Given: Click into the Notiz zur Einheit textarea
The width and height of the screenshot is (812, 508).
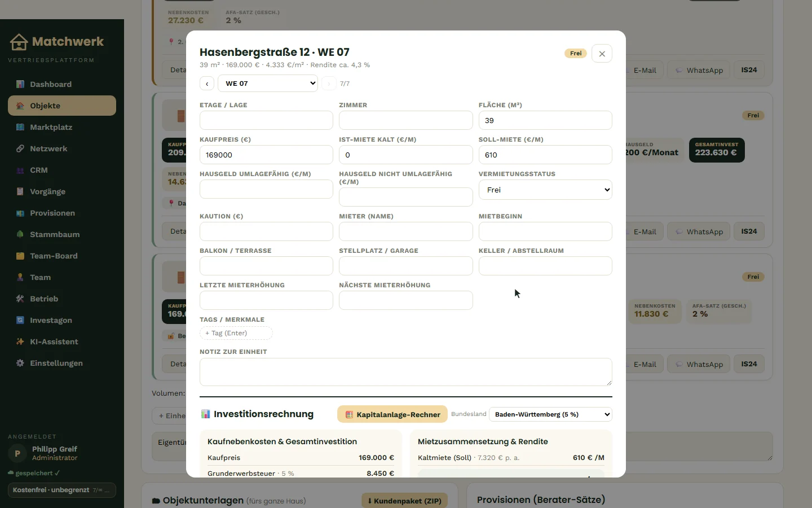Looking at the screenshot, I should (x=406, y=372).
